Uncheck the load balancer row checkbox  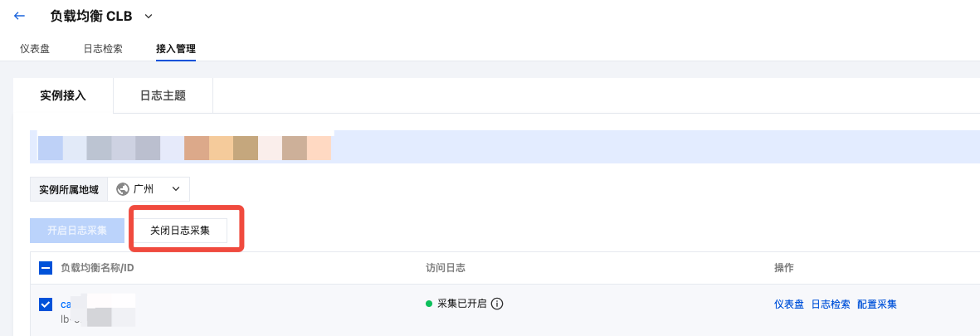[x=46, y=304]
